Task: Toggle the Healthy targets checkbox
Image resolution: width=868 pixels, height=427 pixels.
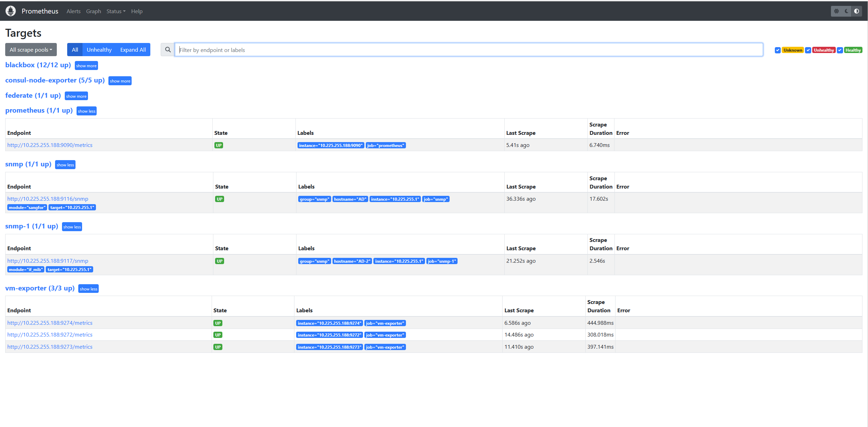Action: click(x=840, y=50)
